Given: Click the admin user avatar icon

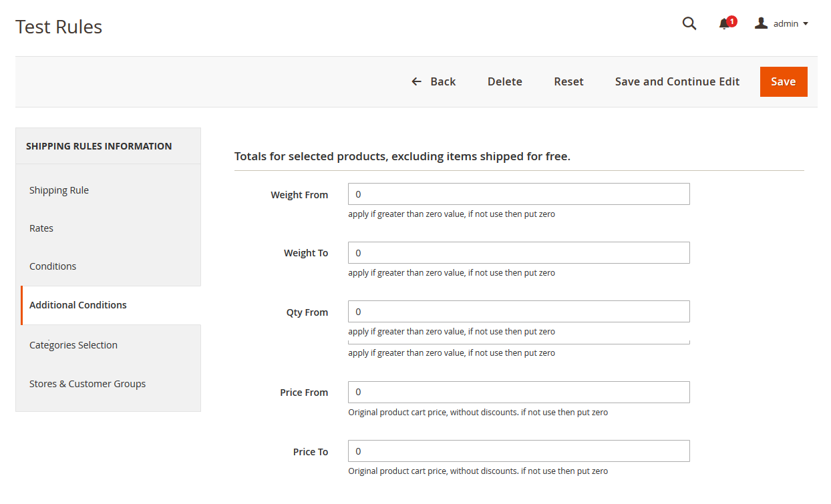Looking at the screenshot, I should pyautogui.click(x=761, y=23).
